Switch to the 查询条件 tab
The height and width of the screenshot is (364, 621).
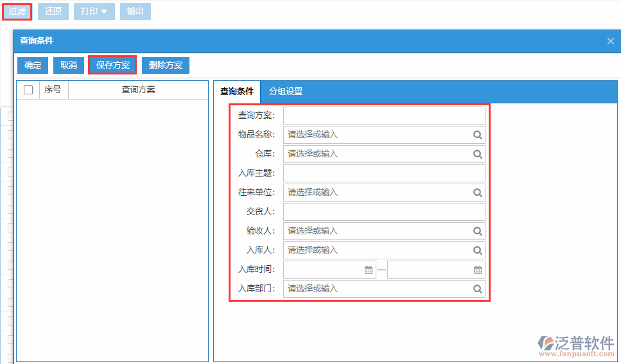(x=237, y=92)
